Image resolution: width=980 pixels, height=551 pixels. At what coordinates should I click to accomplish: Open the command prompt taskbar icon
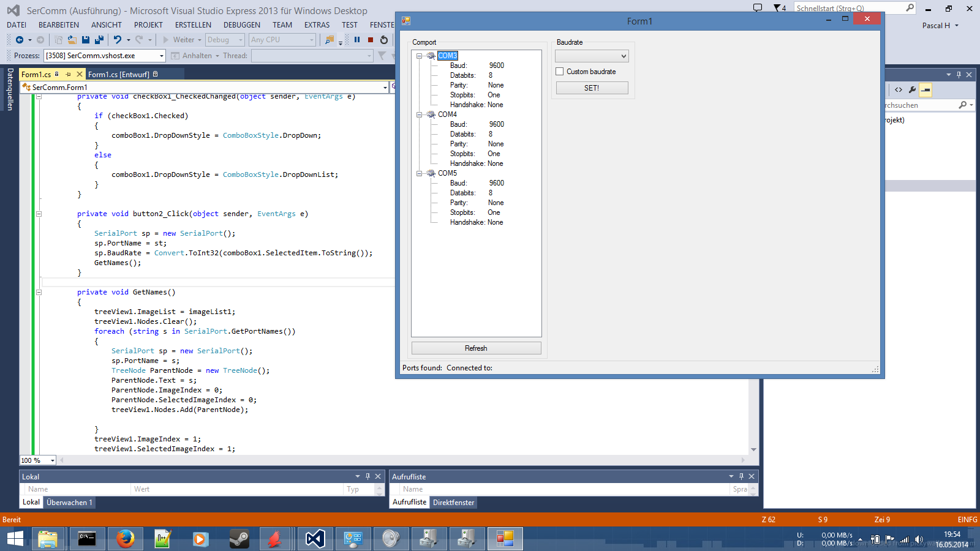click(x=87, y=539)
